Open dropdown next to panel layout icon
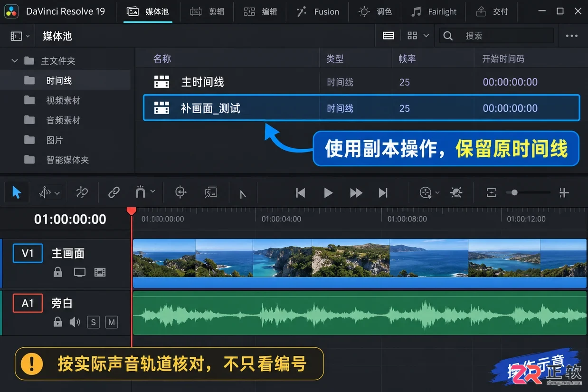The width and height of the screenshot is (588, 392). [x=28, y=36]
